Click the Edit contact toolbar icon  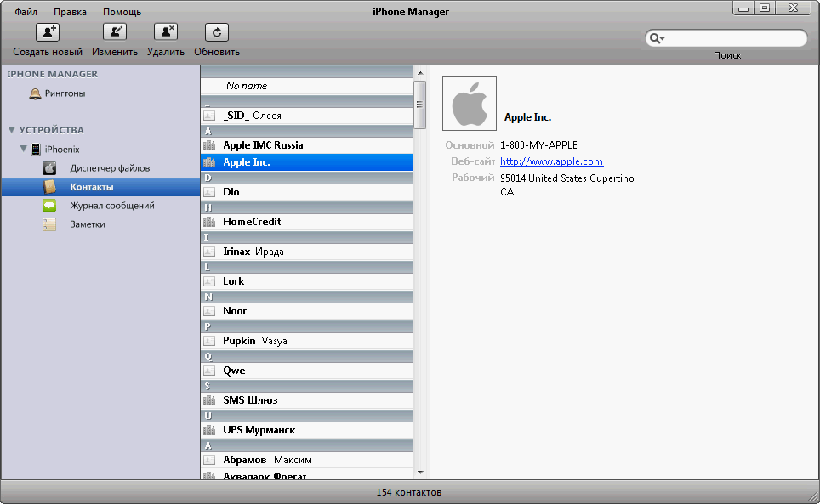[114, 32]
